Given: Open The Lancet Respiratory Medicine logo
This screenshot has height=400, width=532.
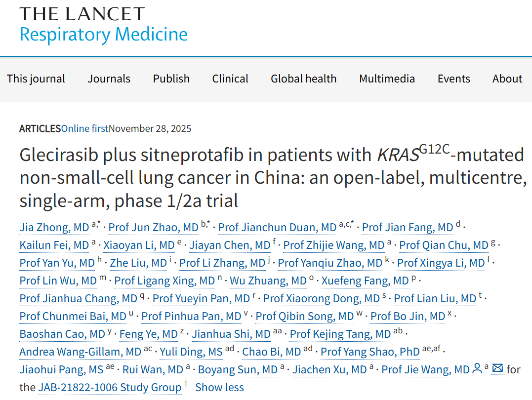Looking at the screenshot, I should pos(103,25).
